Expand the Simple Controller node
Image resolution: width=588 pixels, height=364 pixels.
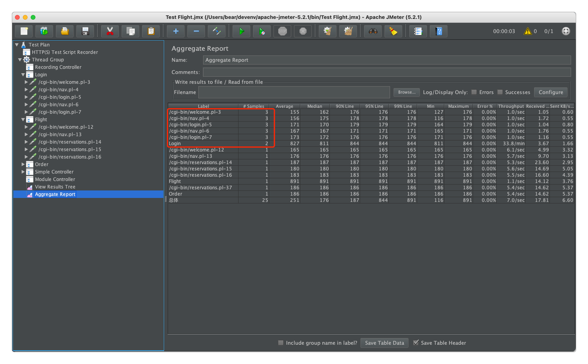pos(23,172)
